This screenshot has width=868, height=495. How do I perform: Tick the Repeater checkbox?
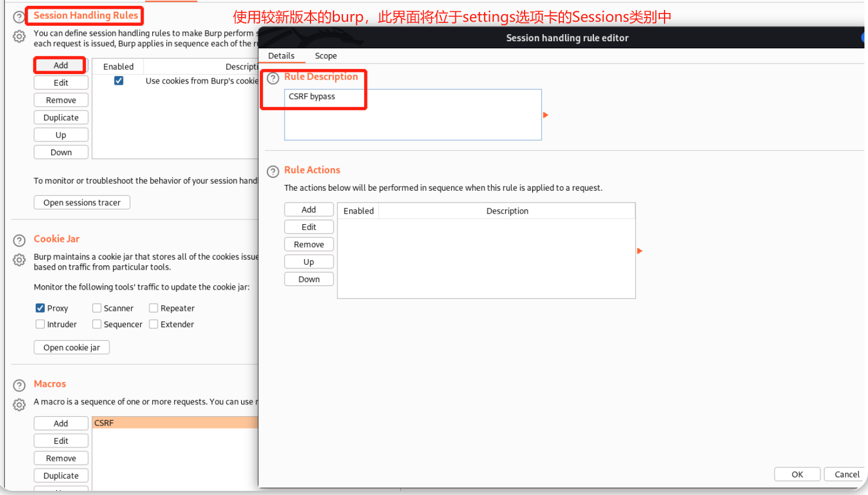153,308
